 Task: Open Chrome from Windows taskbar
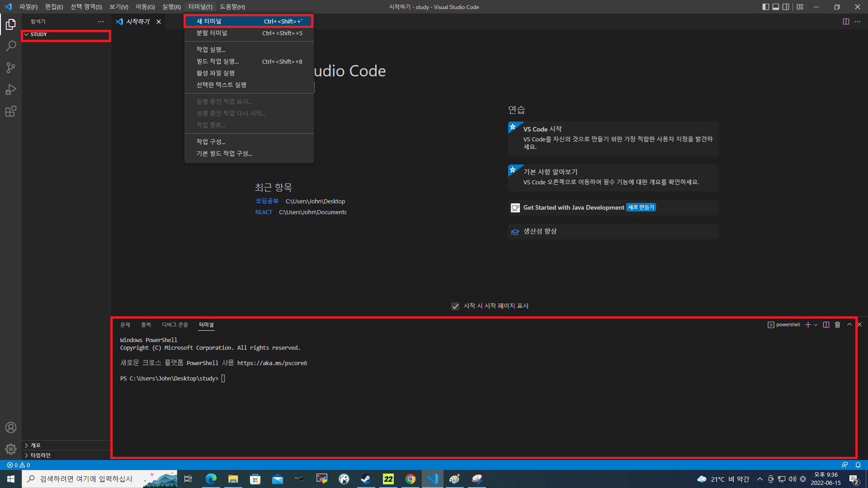[410, 479]
